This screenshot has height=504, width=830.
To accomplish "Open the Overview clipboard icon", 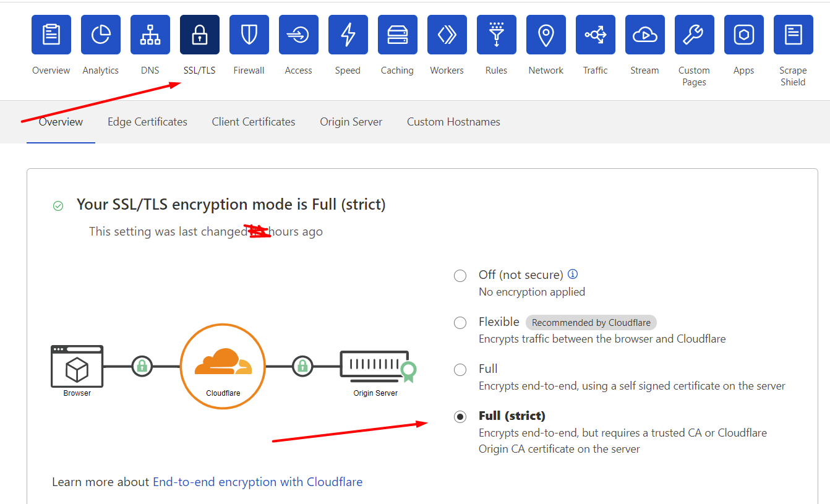I will click(x=51, y=35).
